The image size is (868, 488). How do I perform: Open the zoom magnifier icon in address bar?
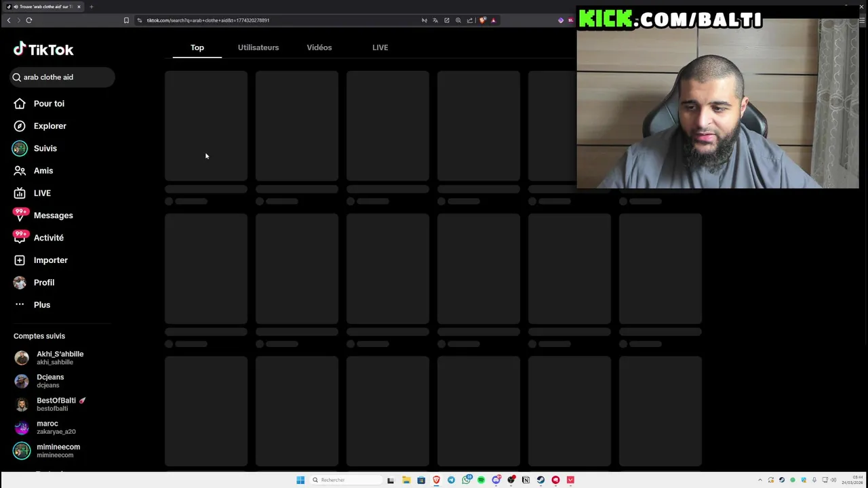pyautogui.click(x=458, y=20)
